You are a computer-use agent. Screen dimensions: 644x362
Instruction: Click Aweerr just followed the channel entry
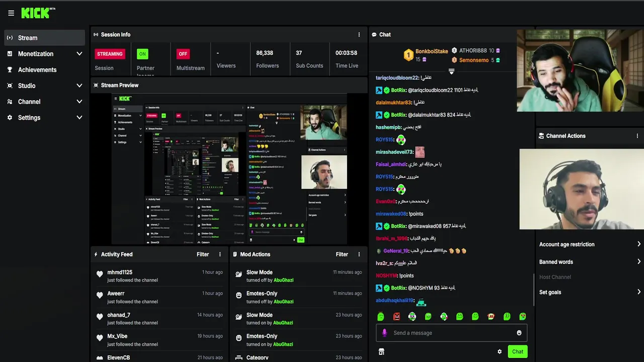(x=159, y=297)
